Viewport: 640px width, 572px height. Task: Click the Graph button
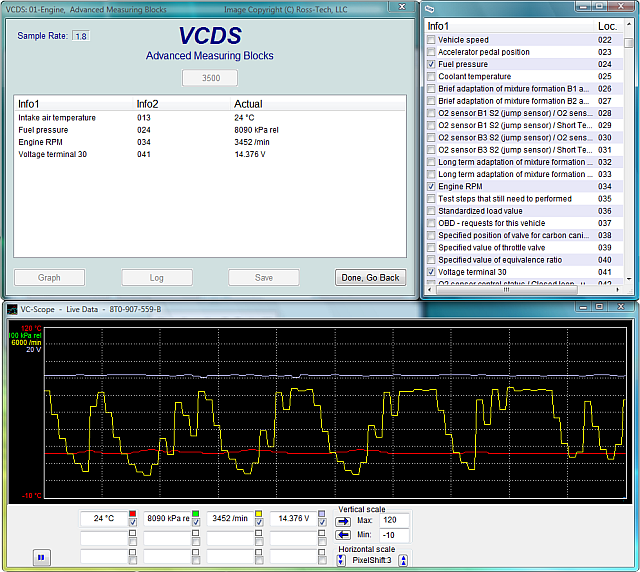click(49, 278)
